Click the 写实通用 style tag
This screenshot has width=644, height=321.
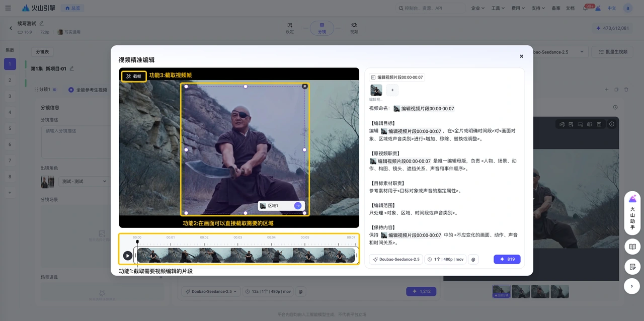click(x=69, y=32)
